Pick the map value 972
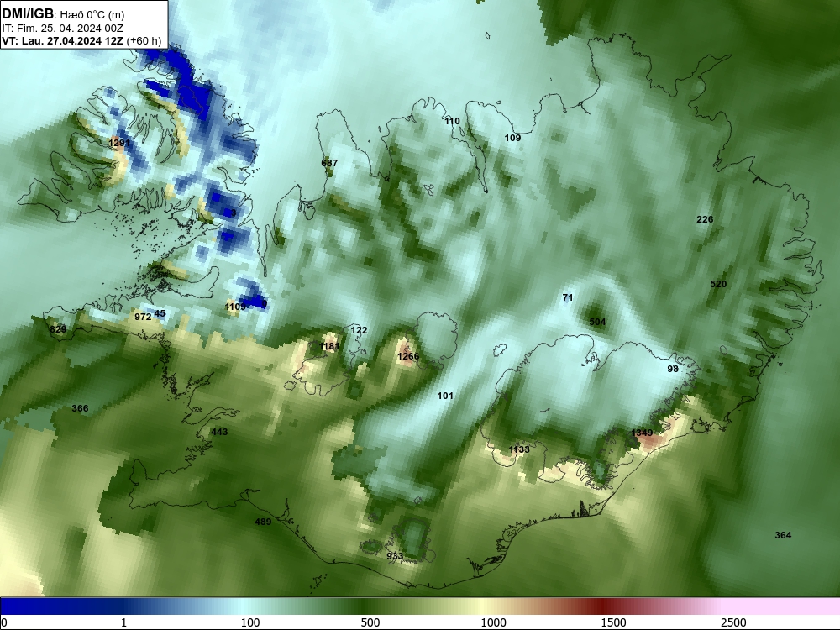Image resolution: width=840 pixels, height=630 pixels. (x=143, y=317)
